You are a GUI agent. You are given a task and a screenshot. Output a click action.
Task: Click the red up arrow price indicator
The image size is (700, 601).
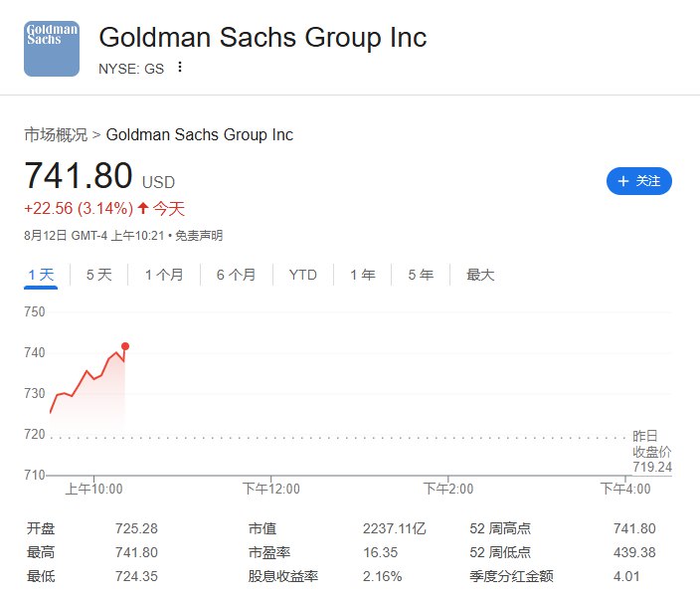pos(143,208)
